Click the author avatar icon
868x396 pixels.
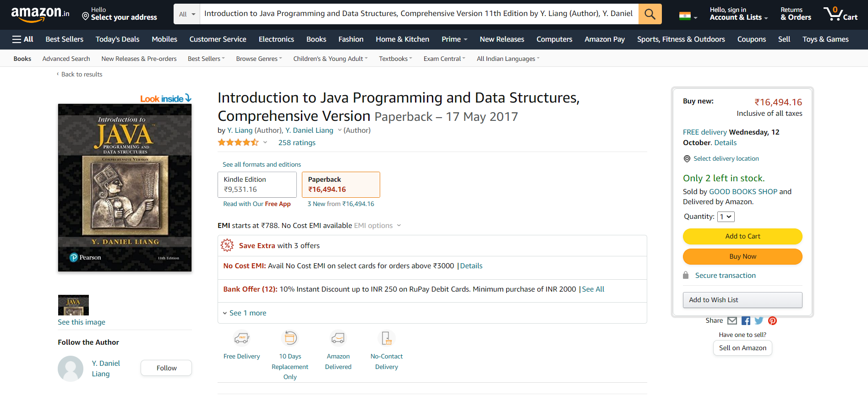(x=71, y=369)
